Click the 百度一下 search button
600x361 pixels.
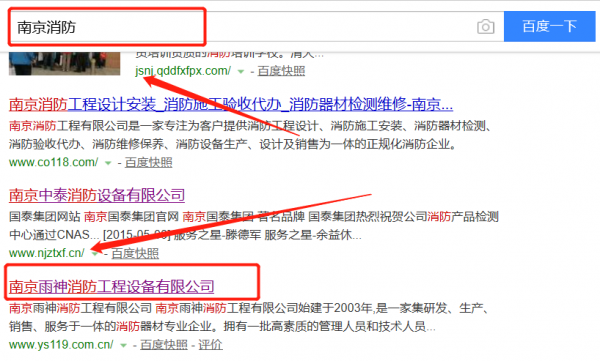click(x=549, y=26)
